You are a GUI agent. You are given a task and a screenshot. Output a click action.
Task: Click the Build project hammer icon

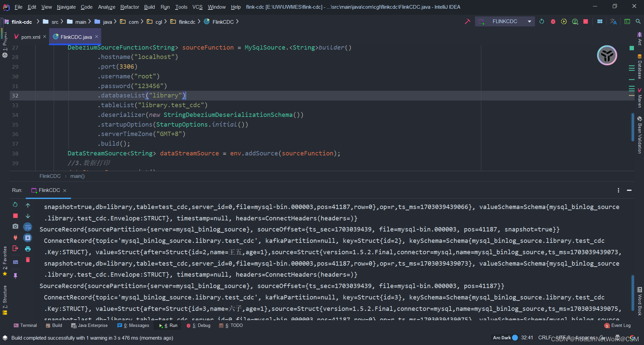(468, 21)
